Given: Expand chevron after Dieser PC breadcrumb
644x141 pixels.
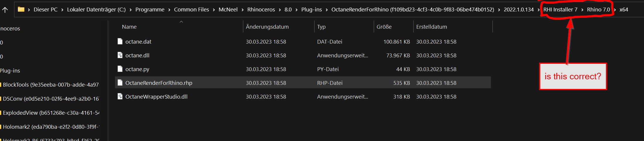Looking at the screenshot, I should (x=62, y=10).
